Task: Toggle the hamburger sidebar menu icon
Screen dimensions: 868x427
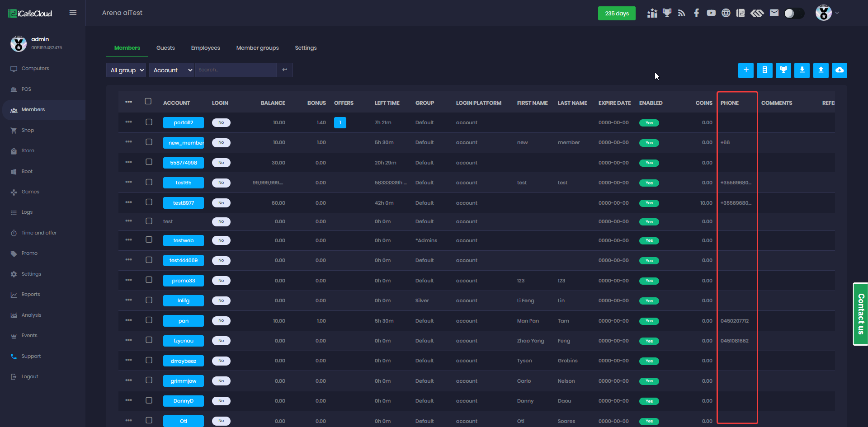Action: (x=73, y=13)
